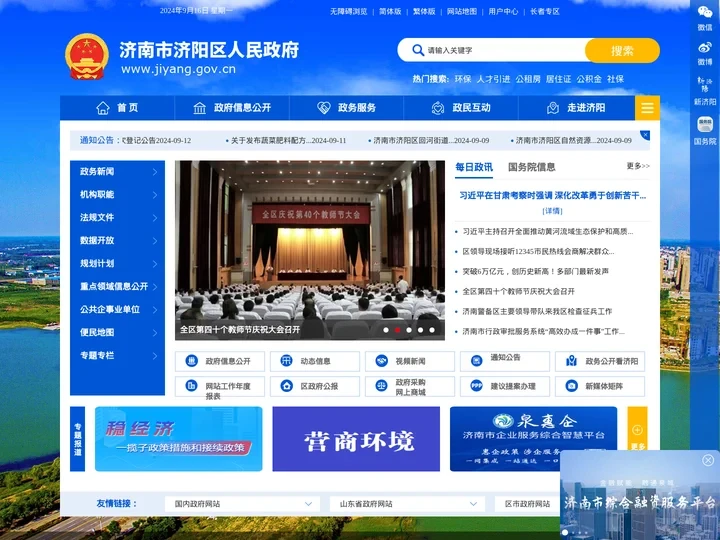Expand the 数据开放 sidebar arrow

pyautogui.click(x=155, y=241)
